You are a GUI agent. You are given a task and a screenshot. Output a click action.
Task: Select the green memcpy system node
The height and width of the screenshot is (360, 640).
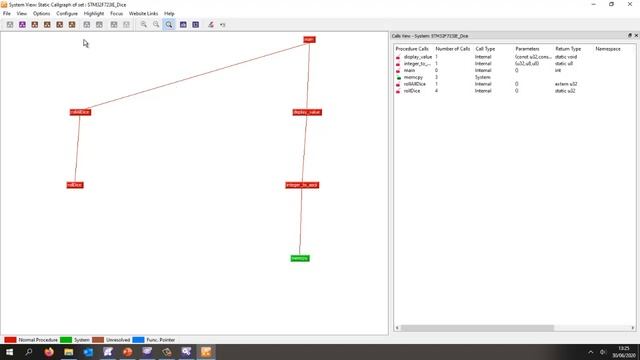coord(300,258)
